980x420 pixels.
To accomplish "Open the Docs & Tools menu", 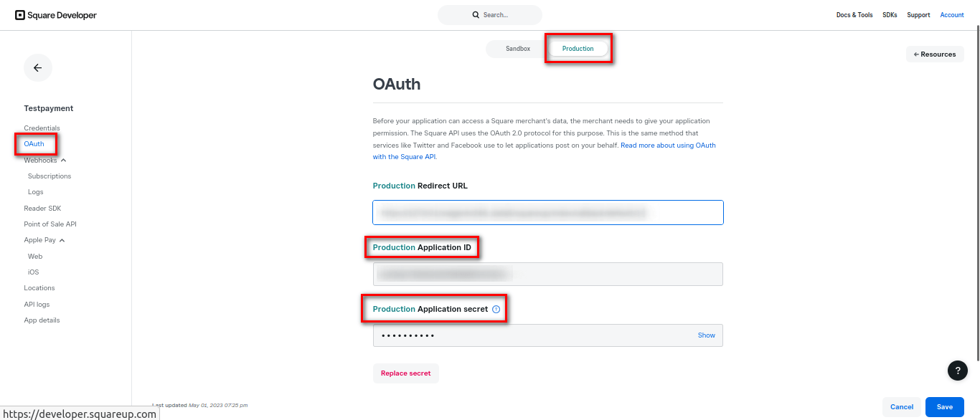I will click(854, 14).
